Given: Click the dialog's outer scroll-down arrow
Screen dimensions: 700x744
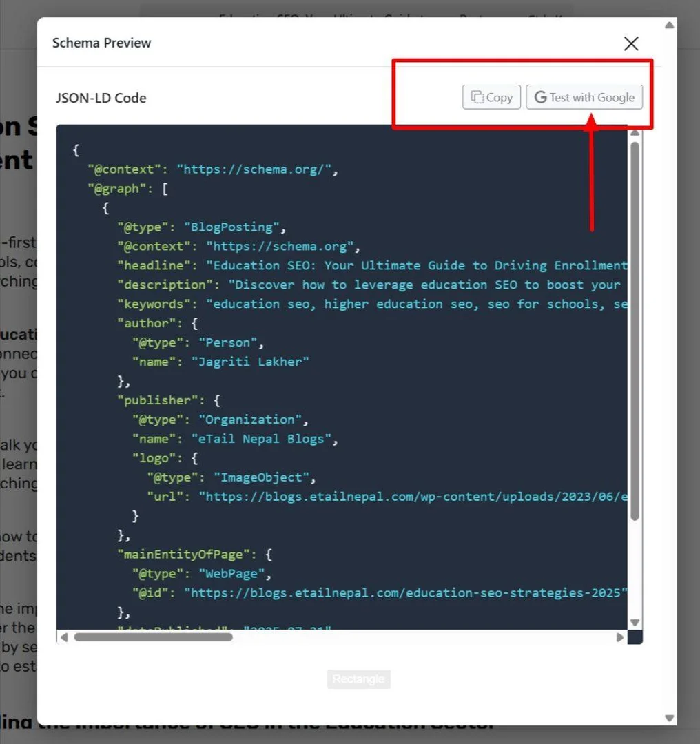Looking at the screenshot, I should [669, 718].
